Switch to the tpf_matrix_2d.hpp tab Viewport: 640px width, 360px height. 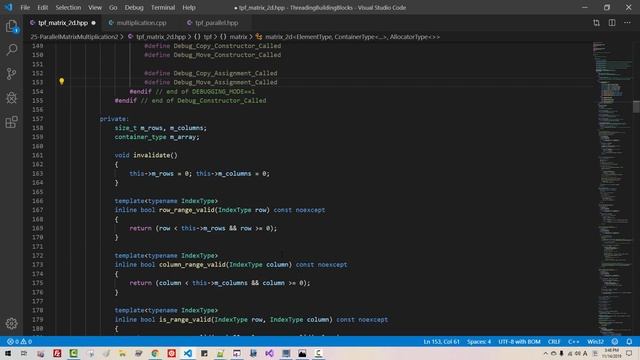(62, 23)
